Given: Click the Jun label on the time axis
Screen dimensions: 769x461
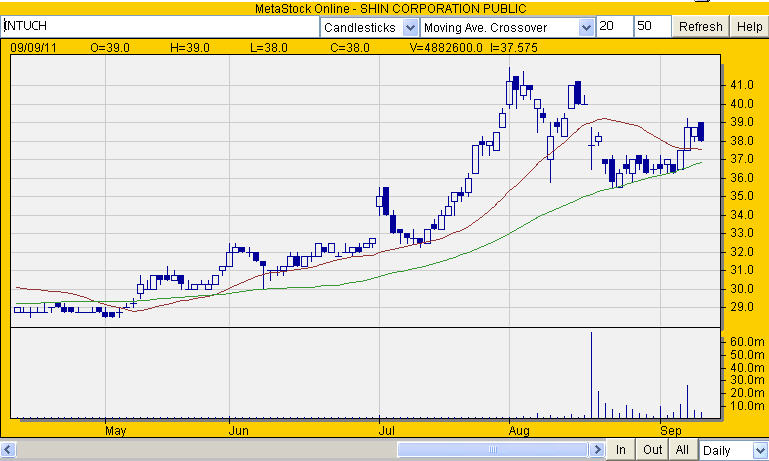Looking at the screenshot, I should coord(238,431).
